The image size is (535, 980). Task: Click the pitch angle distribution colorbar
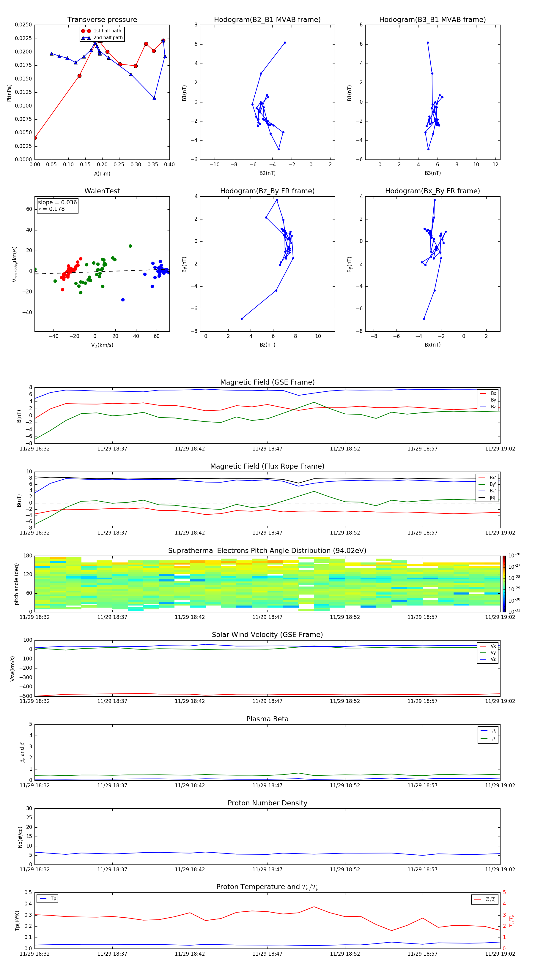coord(504,584)
